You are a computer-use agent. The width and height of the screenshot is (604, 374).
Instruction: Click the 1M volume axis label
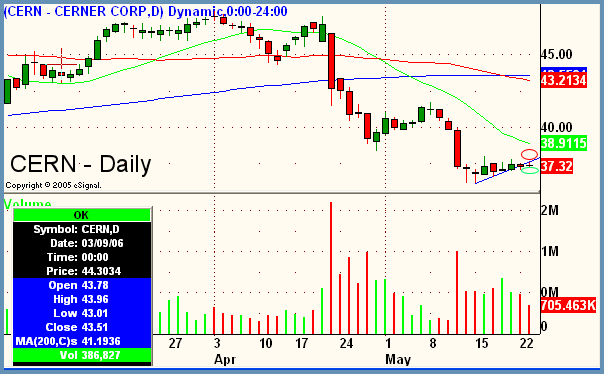[x=550, y=252]
